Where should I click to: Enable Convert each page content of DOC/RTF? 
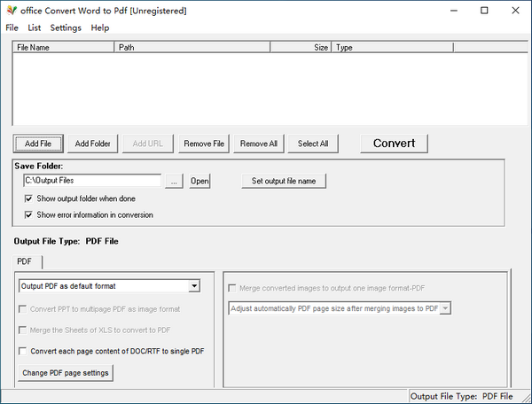(24, 352)
